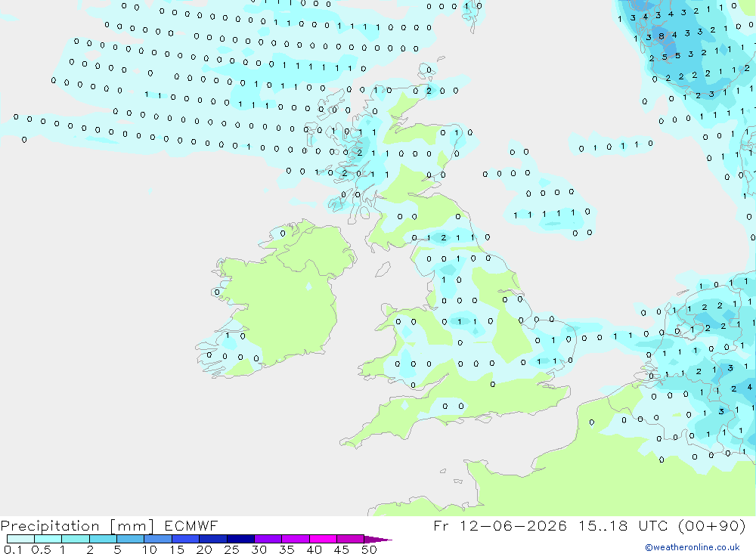Click the '45' legend scale label

pyautogui.click(x=342, y=549)
